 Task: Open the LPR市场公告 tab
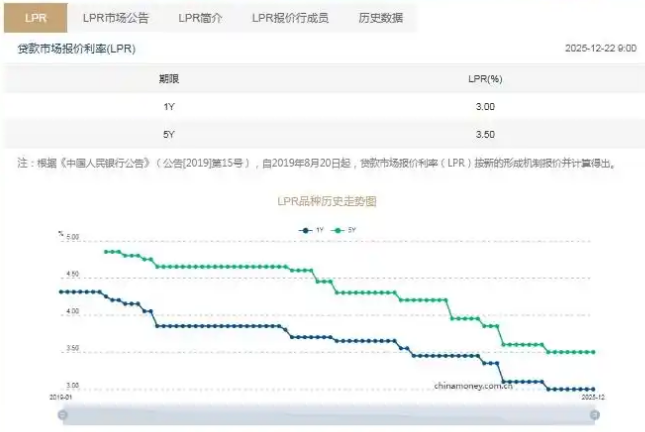(x=114, y=17)
